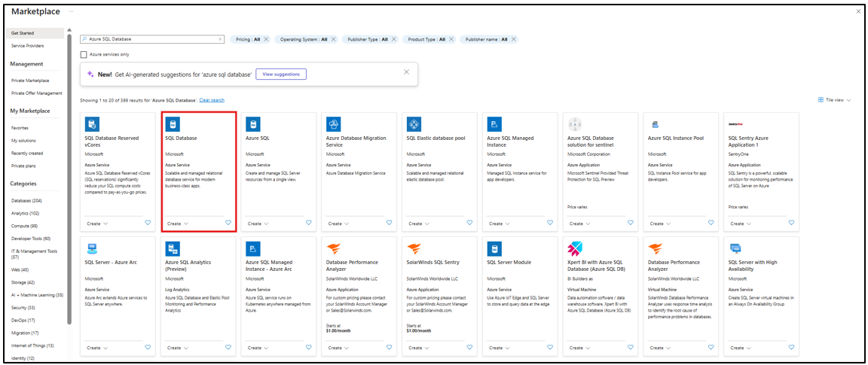The width and height of the screenshot is (868, 365).
Task: Enable the Azure services only checkbox
Action: click(84, 54)
